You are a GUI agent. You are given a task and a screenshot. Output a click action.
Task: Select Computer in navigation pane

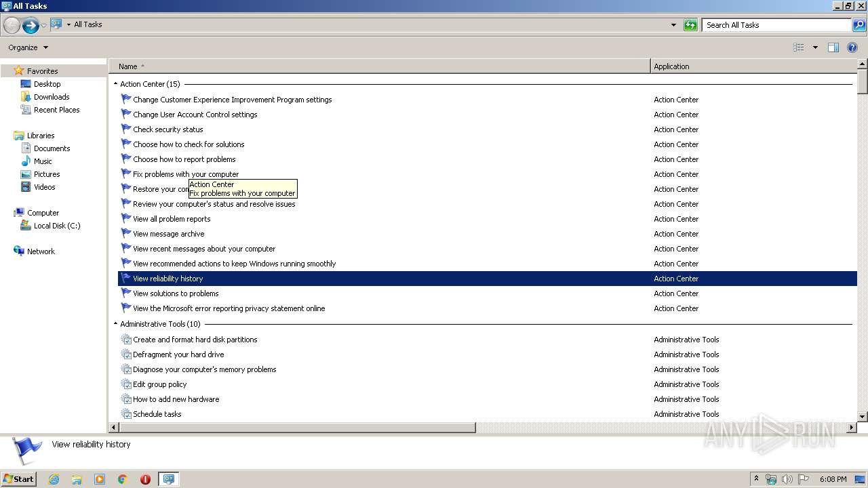click(43, 213)
